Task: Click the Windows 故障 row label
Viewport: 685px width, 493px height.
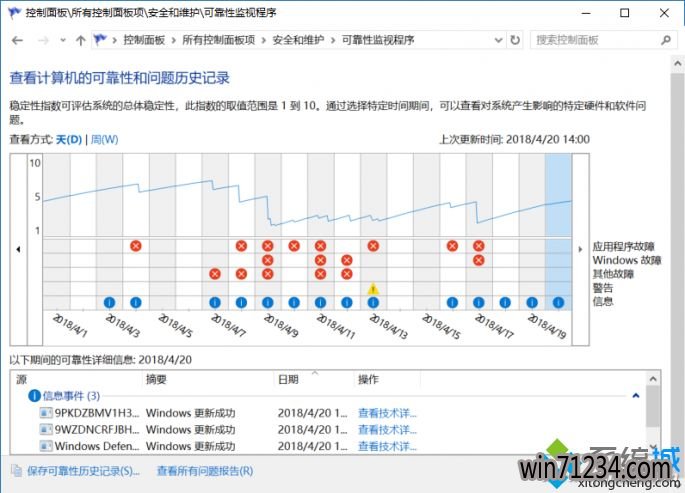Action: 627,260
